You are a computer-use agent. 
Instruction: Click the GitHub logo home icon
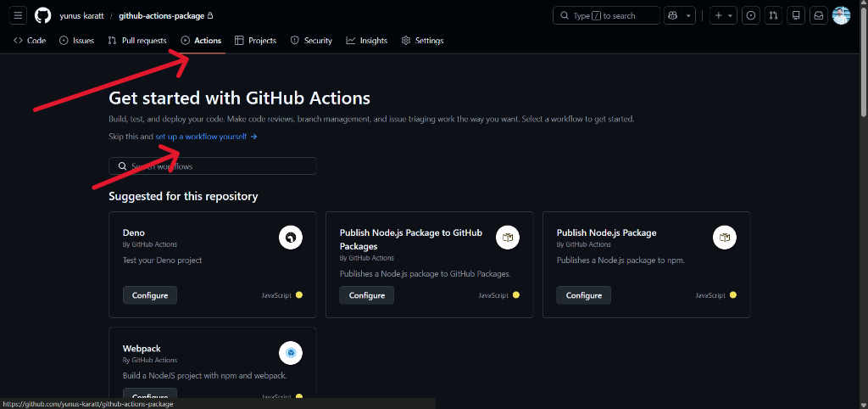[x=43, y=15]
